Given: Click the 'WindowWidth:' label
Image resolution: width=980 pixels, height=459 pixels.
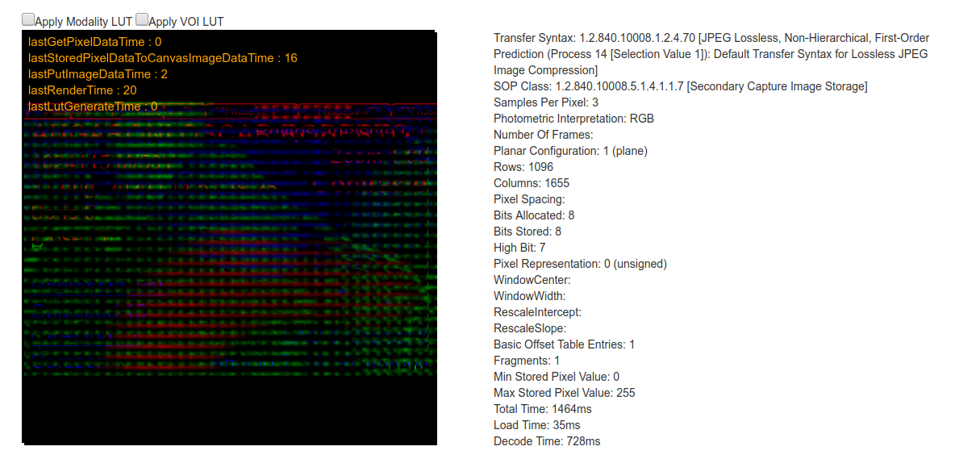Looking at the screenshot, I should [x=530, y=296].
